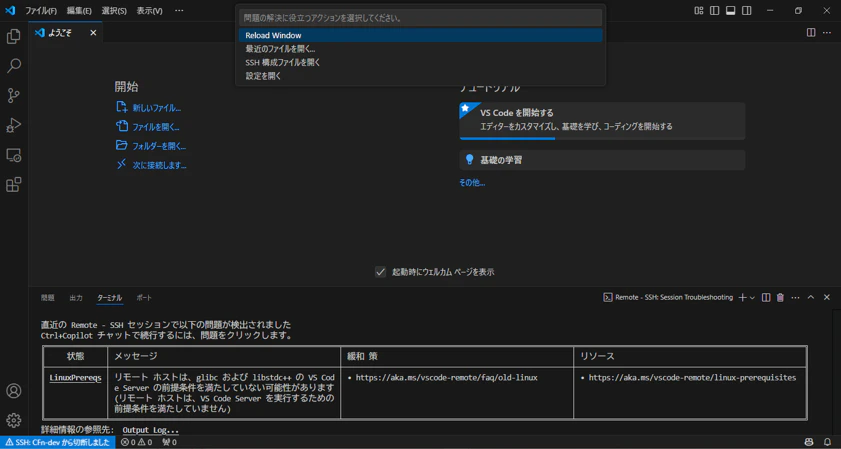Screen dimensions: 841x449
Task: Open panel More Actions ellipsis
Action: 795,297
